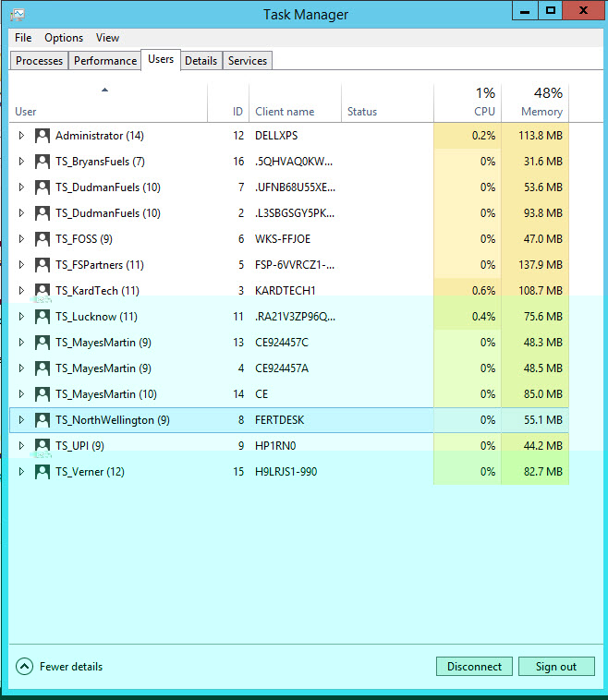The image size is (608, 700).
Task: Click the TS_FOSS user avatar icon
Action: click(x=43, y=239)
